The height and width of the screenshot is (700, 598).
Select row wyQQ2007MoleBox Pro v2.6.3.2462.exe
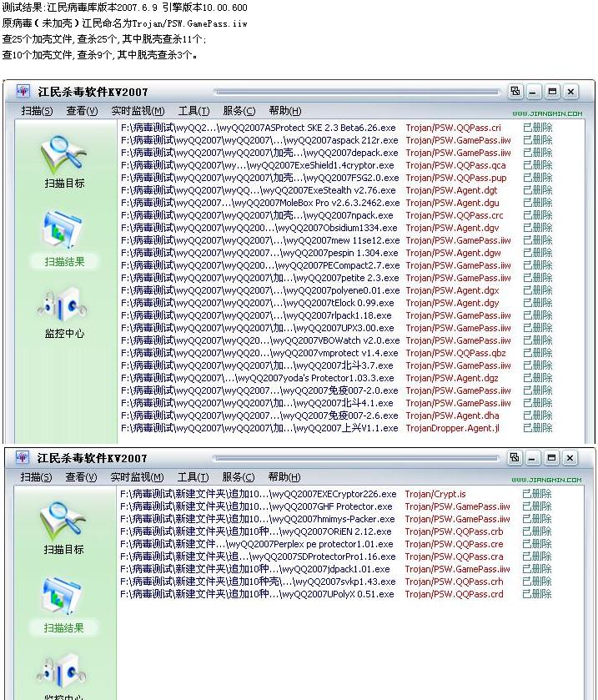tap(336, 203)
